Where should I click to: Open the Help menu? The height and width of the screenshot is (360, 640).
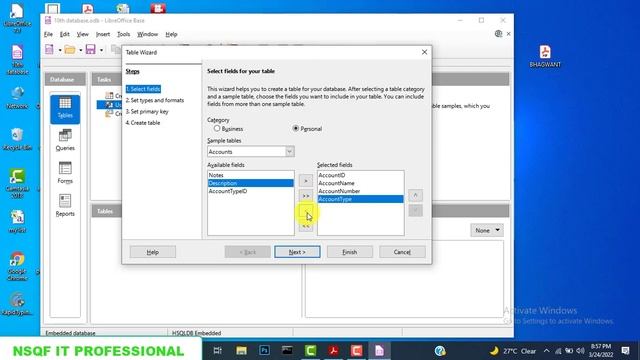[x=171, y=34]
